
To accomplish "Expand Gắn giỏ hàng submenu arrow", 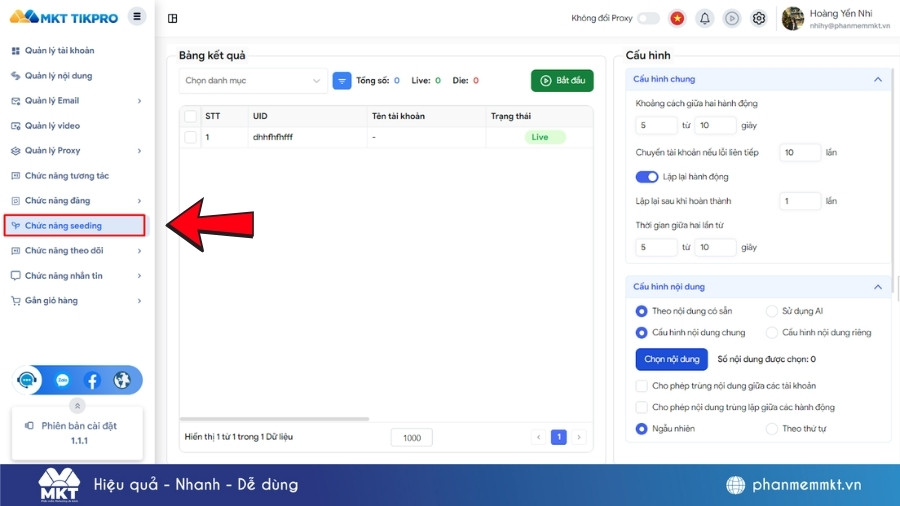I will [139, 301].
